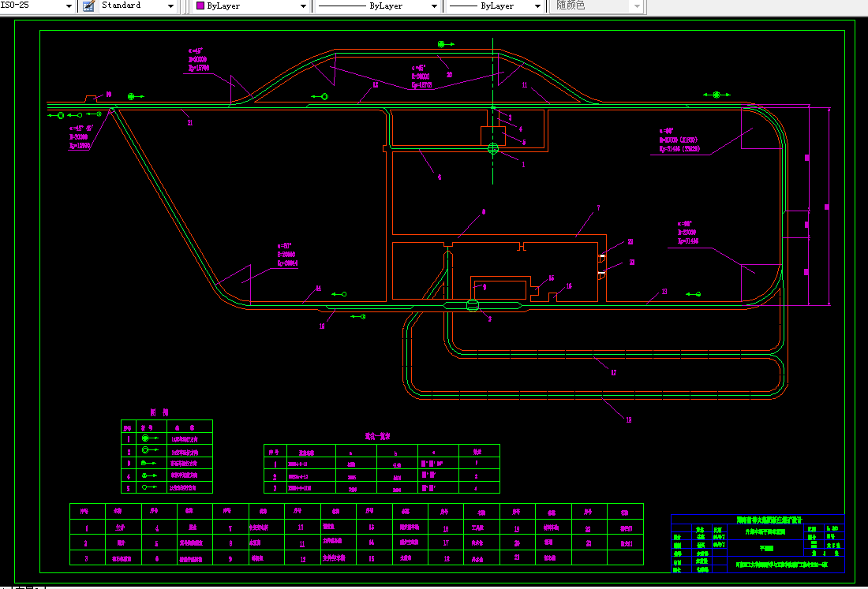Select the circled shaft symbol labeled 2
Screen dimensions: 868x589
pyautogui.click(x=473, y=306)
